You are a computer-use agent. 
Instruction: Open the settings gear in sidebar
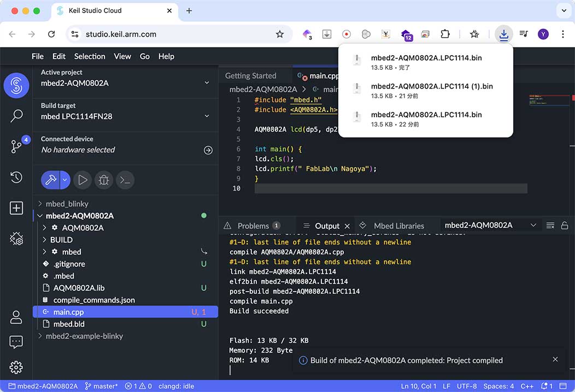point(16,367)
